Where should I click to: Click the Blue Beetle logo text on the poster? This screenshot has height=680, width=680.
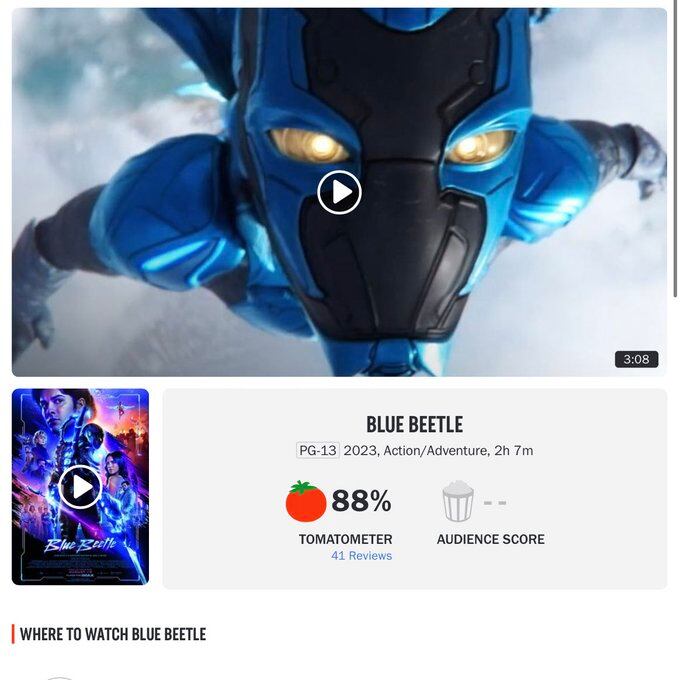[80, 544]
